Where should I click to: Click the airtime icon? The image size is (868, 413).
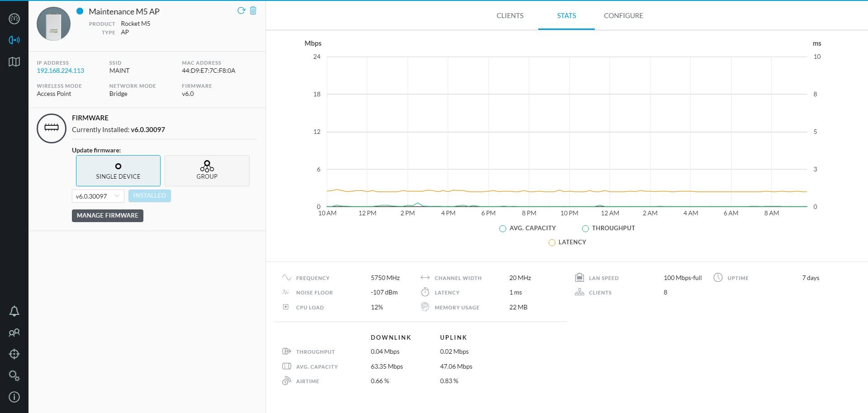pyautogui.click(x=286, y=381)
